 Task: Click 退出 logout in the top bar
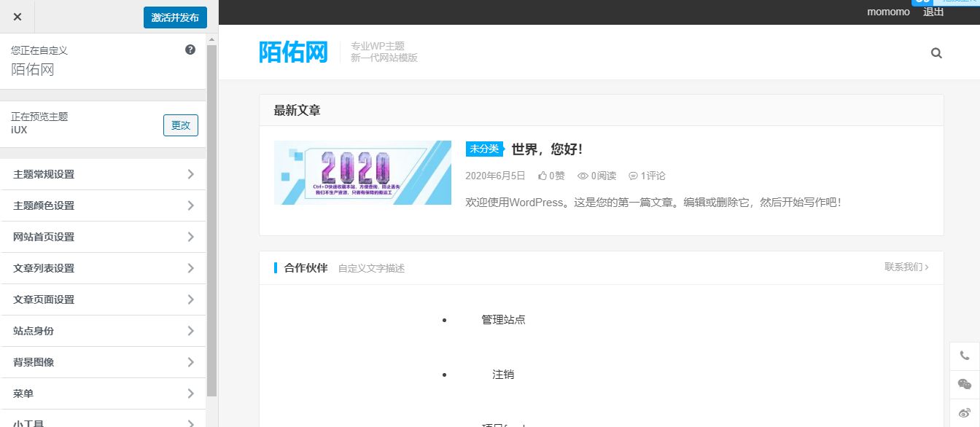coord(933,12)
